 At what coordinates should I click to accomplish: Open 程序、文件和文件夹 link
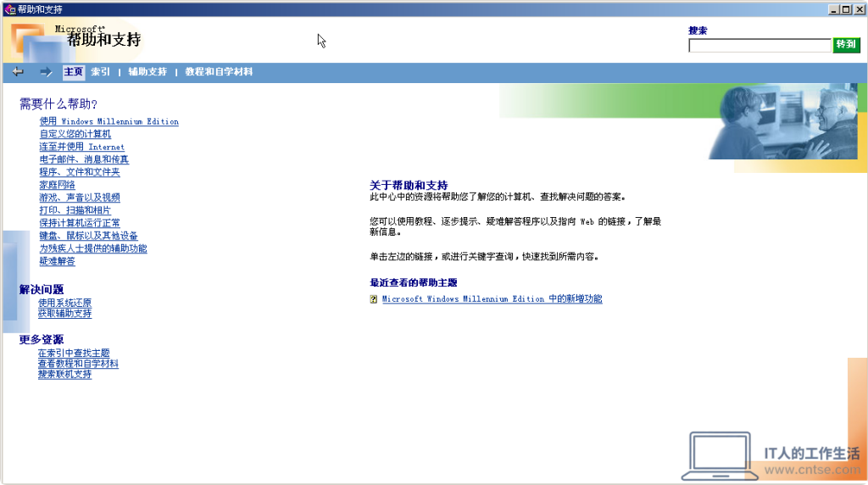pos(80,172)
